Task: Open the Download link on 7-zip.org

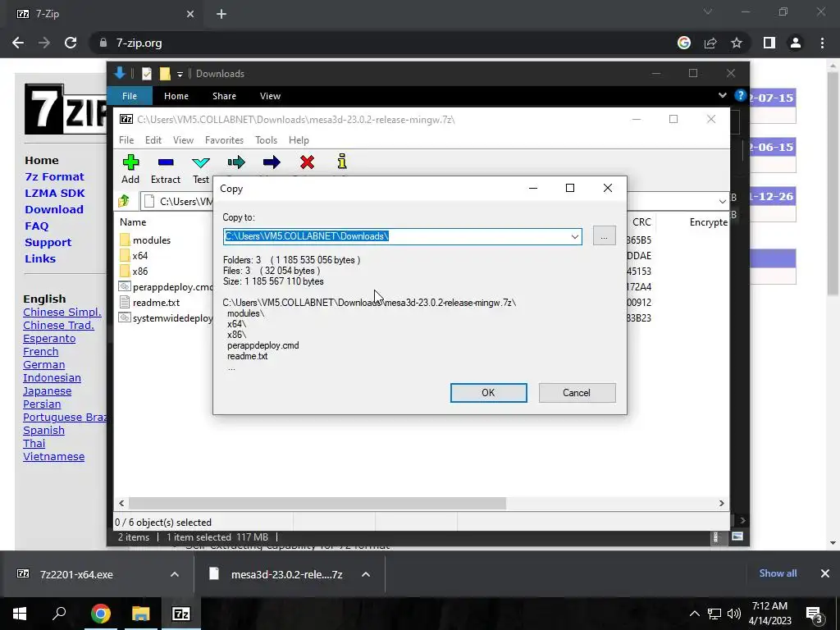Action: [x=54, y=209]
